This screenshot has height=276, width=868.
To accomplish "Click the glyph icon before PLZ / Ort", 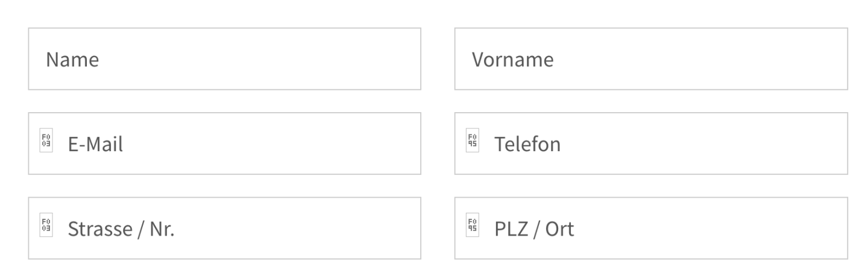I will tap(473, 228).
